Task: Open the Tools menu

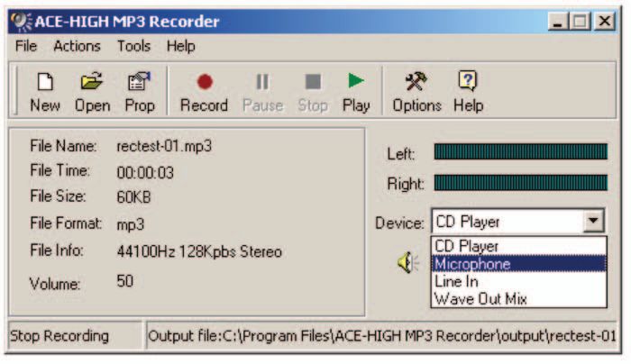Action: [x=133, y=46]
